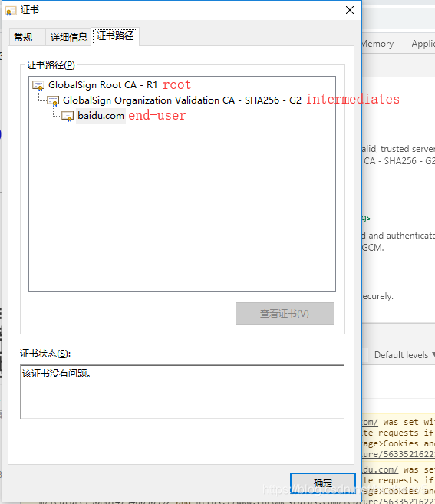Screen dimensions: 435x504
Task: Confirm with the 确定 button
Action: click(323, 483)
